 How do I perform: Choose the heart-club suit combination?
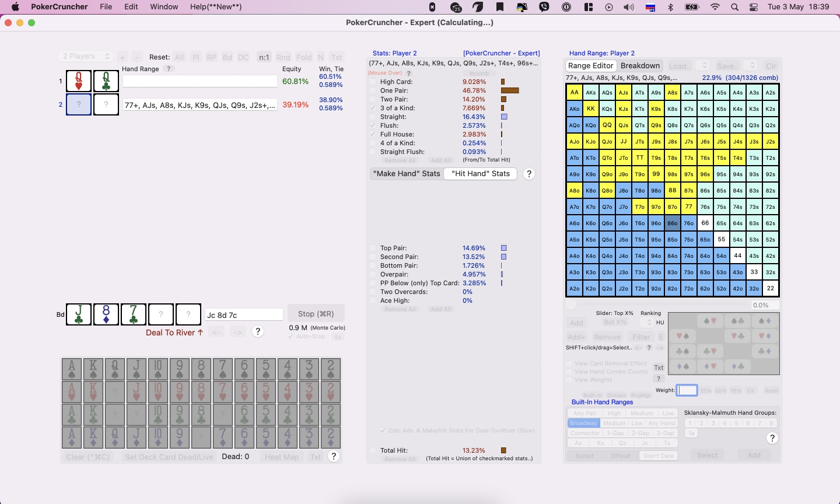tap(738, 337)
